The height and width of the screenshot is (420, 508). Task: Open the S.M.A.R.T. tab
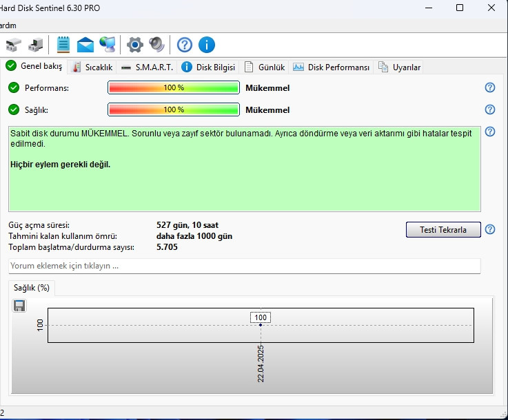click(x=148, y=67)
